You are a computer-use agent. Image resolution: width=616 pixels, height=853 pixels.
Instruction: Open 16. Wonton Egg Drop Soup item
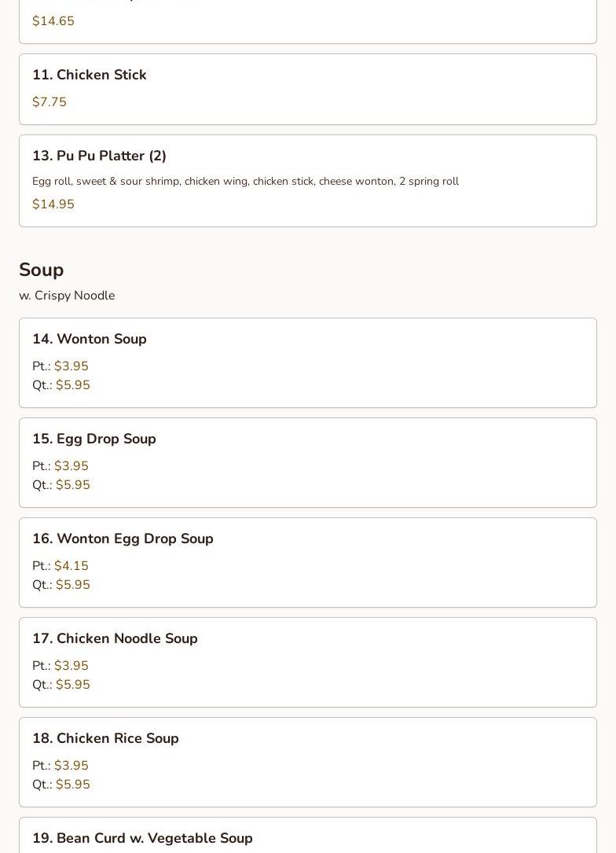pyautogui.click(x=123, y=539)
